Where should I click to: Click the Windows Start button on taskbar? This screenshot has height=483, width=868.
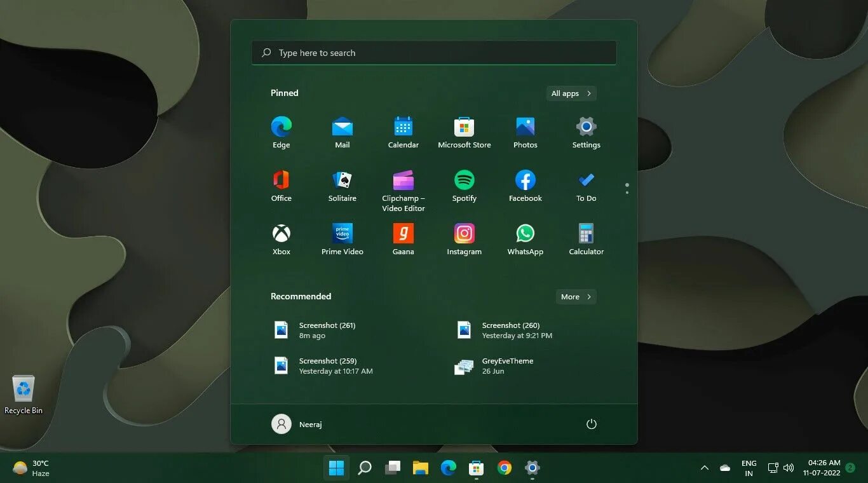[x=336, y=468]
